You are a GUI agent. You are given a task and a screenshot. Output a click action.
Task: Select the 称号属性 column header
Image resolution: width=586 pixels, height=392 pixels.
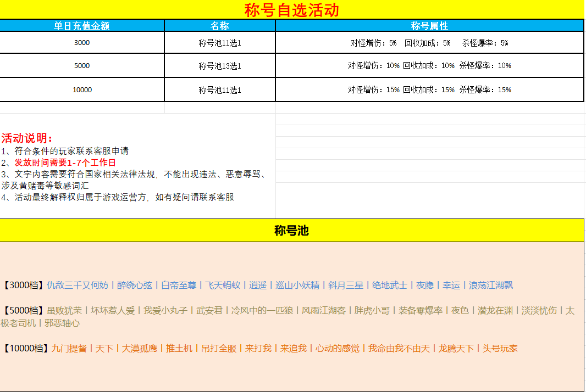coord(429,26)
